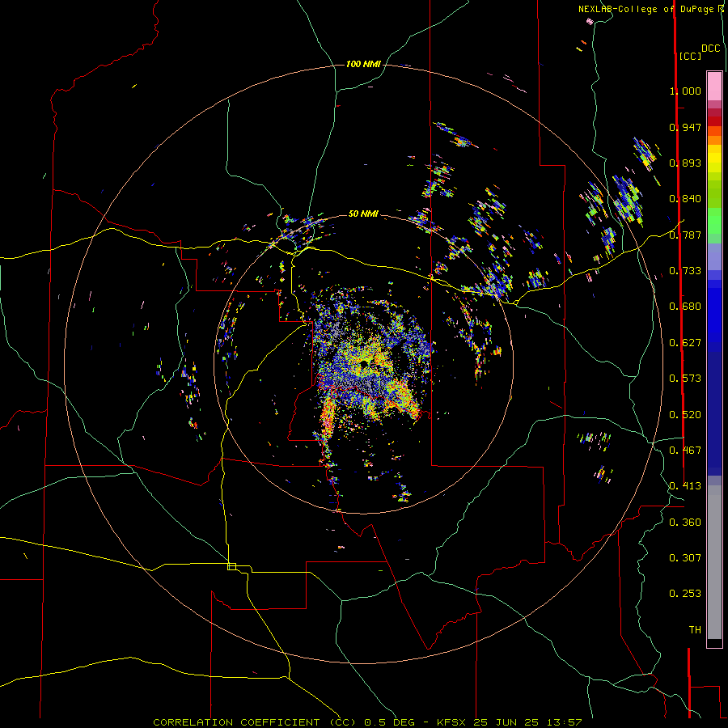This screenshot has width=728, height=728.
Task: Click the 0.413 scale value
Action: pyautogui.click(x=685, y=486)
